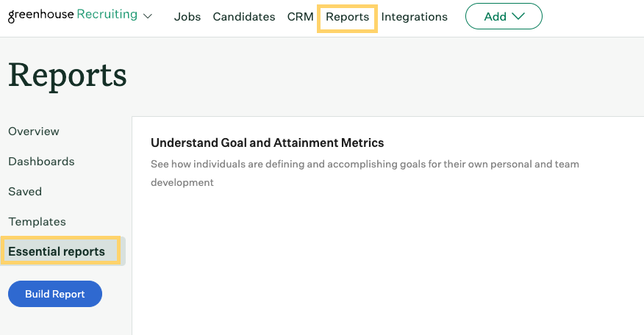The image size is (644, 335).
Task: Open the Integrations page
Action: point(415,17)
